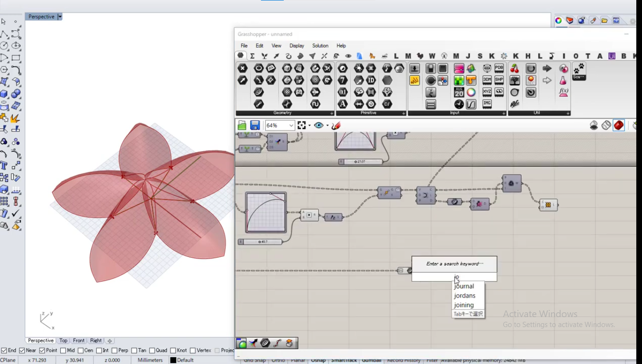Add the Panel component from Input panel
642x364 pixels.
pyautogui.click(x=415, y=81)
